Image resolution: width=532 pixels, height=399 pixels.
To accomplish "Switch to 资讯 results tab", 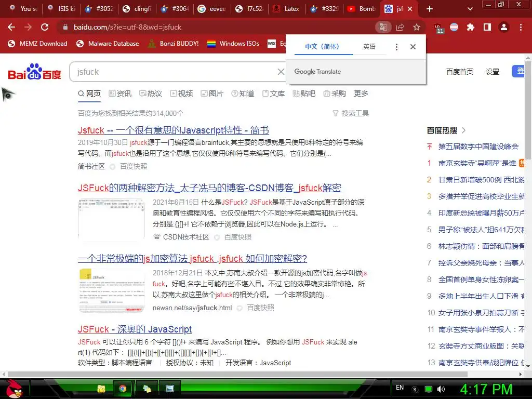I will coord(120,94).
